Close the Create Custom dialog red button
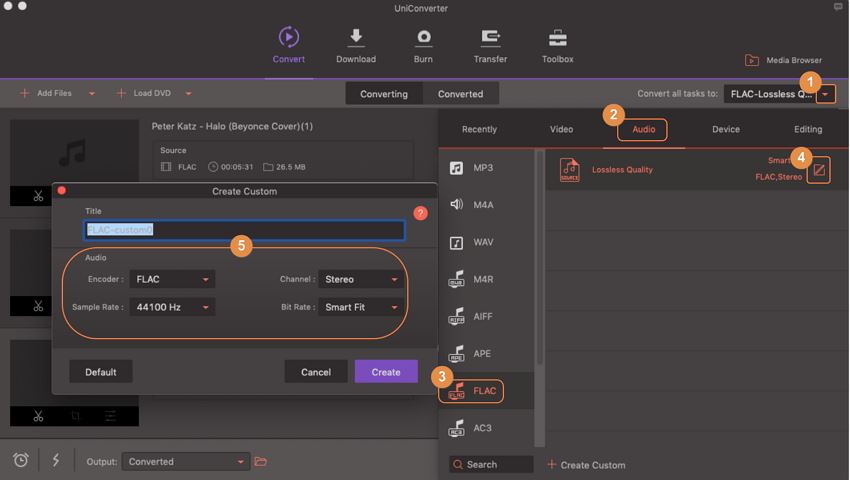The image size is (850, 480). pyautogui.click(x=62, y=190)
